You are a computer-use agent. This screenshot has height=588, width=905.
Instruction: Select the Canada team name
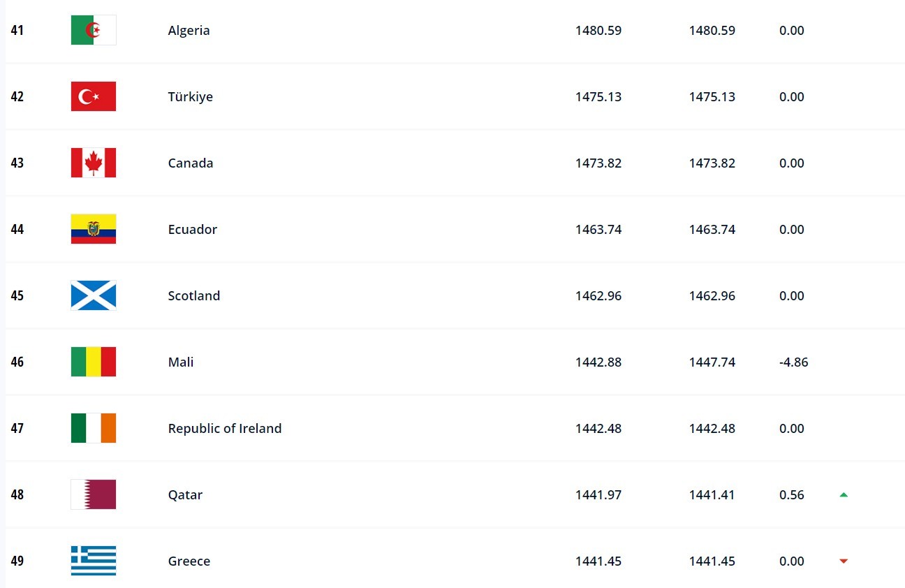coord(191,163)
